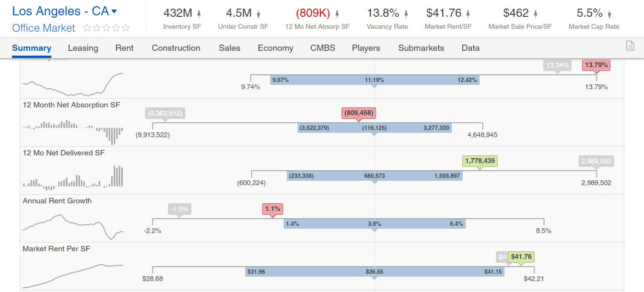Open the Los Angeles - CA market dropdown
The image size is (644, 292).
[x=114, y=12]
